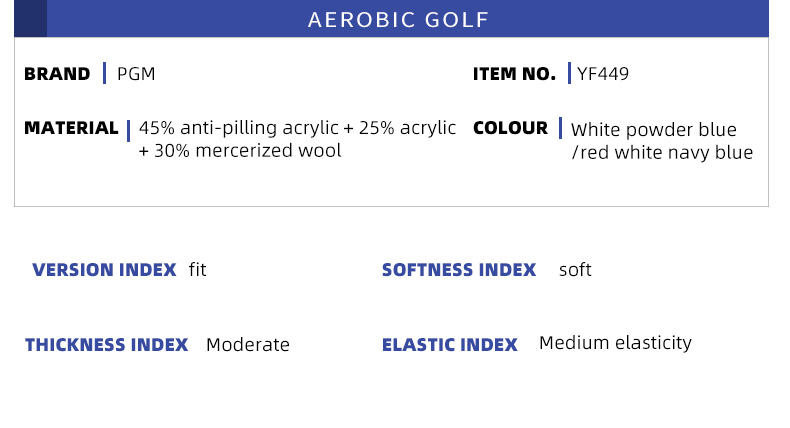This screenshot has width=790, height=428.
Task: Select the VERSION INDEX heading
Action: 104,270
